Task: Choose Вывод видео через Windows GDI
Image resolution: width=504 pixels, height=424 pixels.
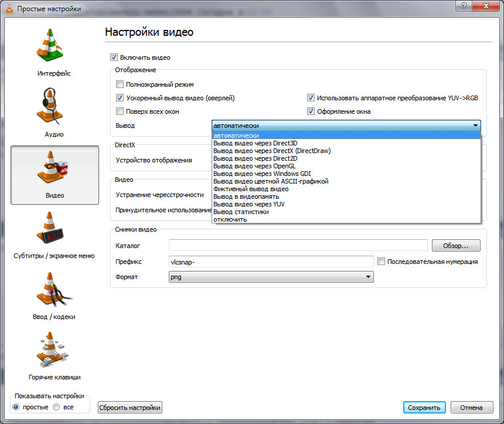Action: [346, 174]
